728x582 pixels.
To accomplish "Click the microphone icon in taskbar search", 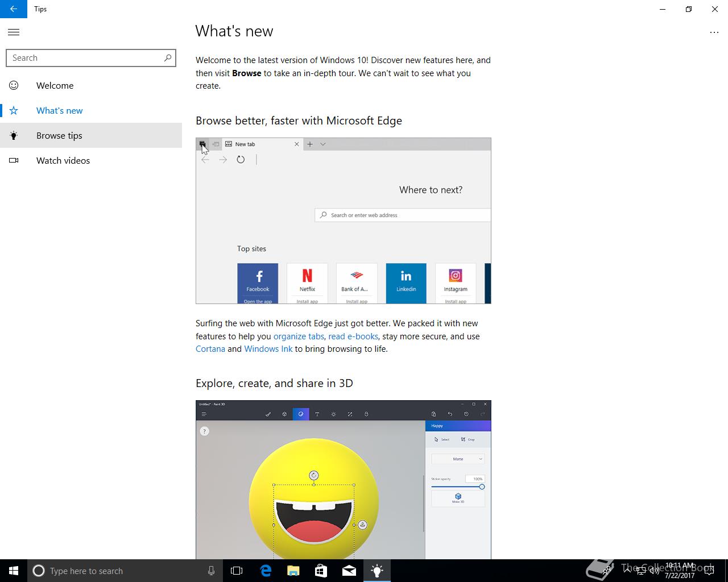I will click(211, 571).
